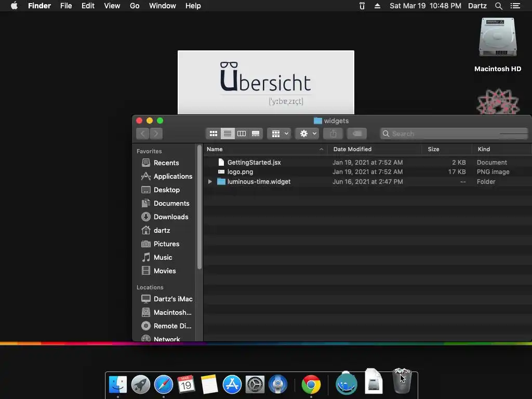Open Google Chrome from the Dock
The height and width of the screenshot is (399, 532).
click(x=311, y=385)
